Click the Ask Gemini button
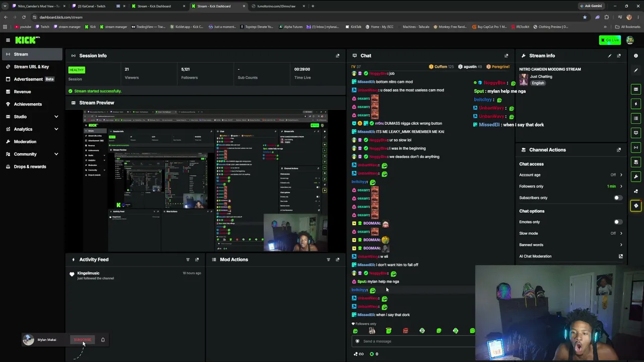The image size is (644, 362). pyautogui.click(x=591, y=6)
